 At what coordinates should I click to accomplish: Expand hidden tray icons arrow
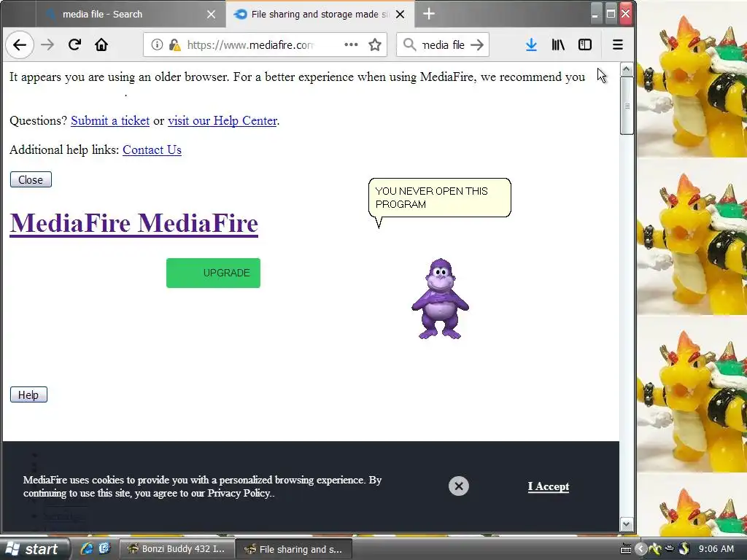pyautogui.click(x=641, y=548)
